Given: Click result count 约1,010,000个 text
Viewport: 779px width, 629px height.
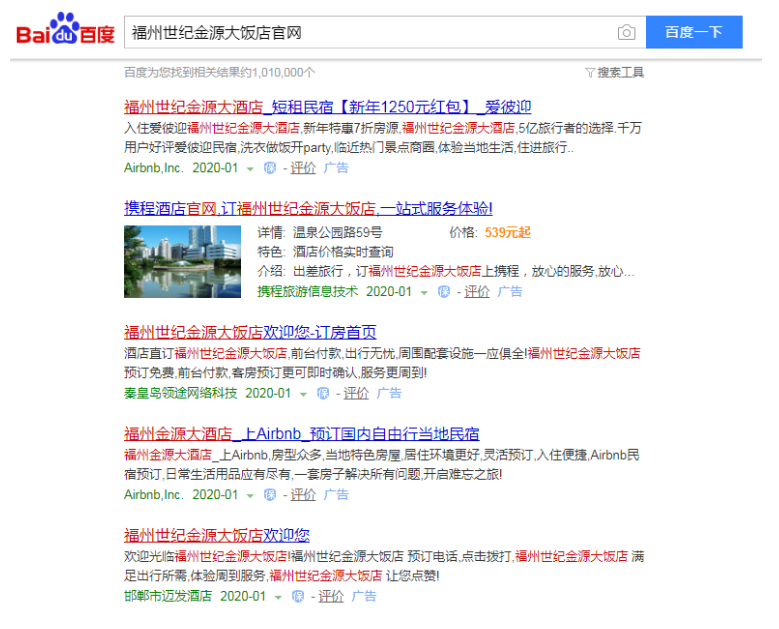Looking at the screenshot, I should click(x=278, y=73).
